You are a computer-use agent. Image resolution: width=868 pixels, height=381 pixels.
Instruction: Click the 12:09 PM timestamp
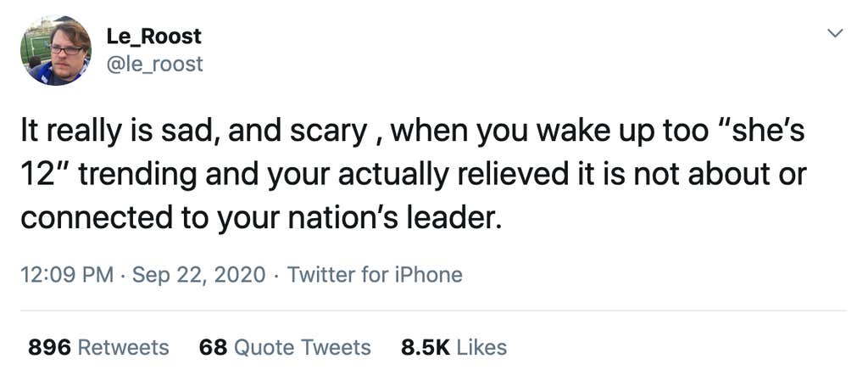66,275
